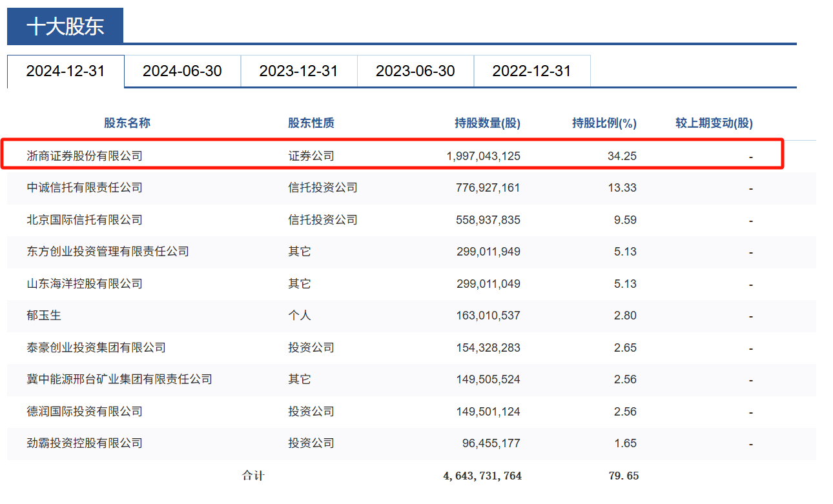Screen dimensions: 833x504
Task: Select 泰豪创业投资集团有限公司 entry
Action: point(96,348)
